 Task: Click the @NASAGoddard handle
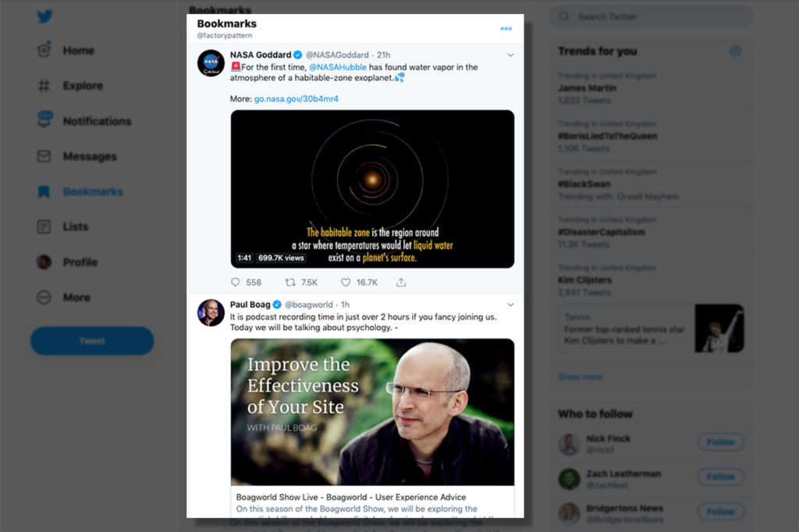pyautogui.click(x=337, y=55)
